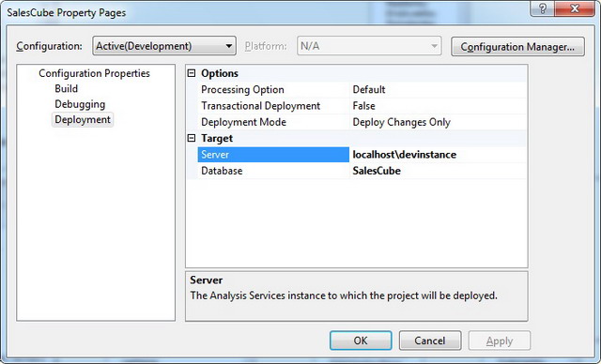Click the Help question mark button

point(542,8)
